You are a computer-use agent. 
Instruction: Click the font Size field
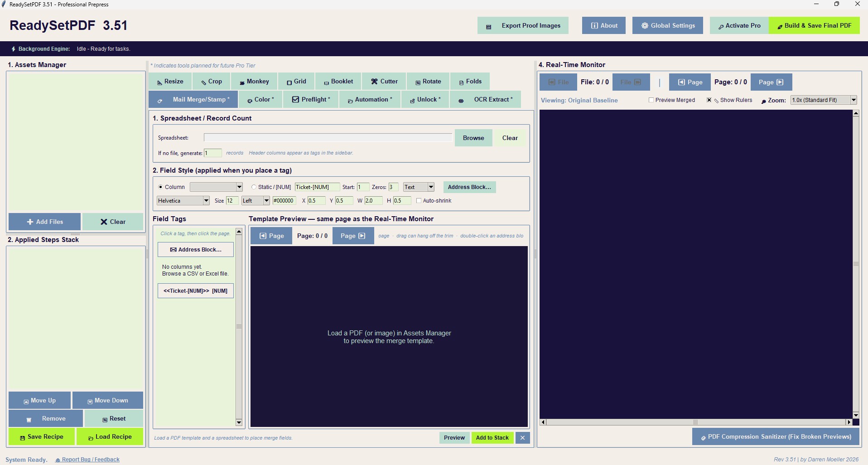coord(232,201)
